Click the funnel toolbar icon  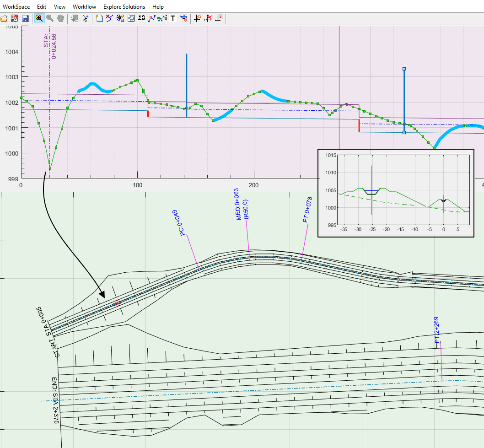(183, 18)
